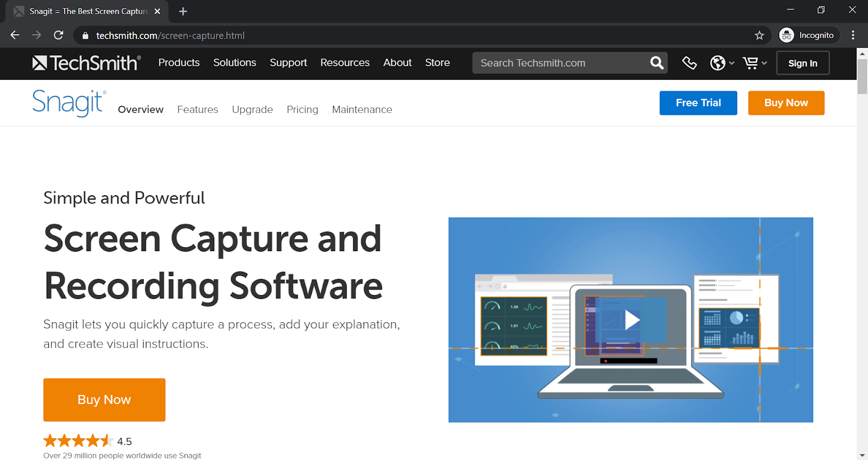
Task: Play the Snagit video
Action: click(631, 320)
